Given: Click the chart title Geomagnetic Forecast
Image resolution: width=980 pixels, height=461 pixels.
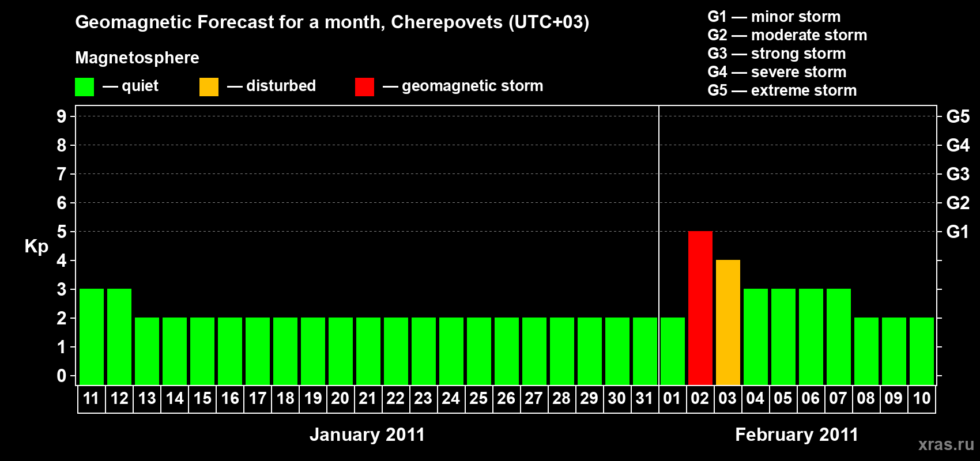Looking at the screenshot, I should click(x=332, y=22).
